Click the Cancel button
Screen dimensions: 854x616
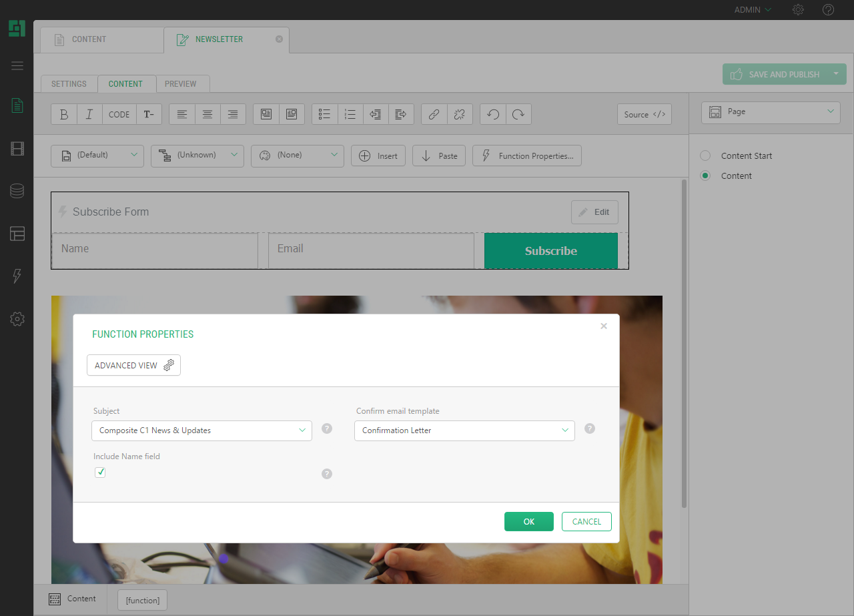[x=586, y=521]
